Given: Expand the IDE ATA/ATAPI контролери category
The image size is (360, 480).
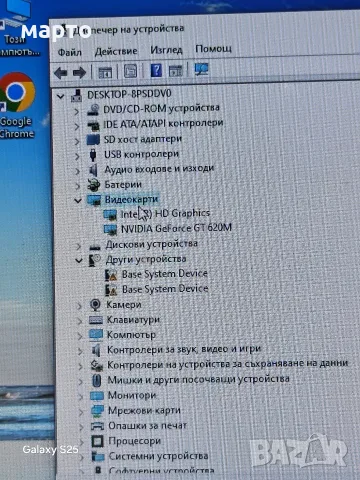Looking at the screenshot, I should 77,126.
